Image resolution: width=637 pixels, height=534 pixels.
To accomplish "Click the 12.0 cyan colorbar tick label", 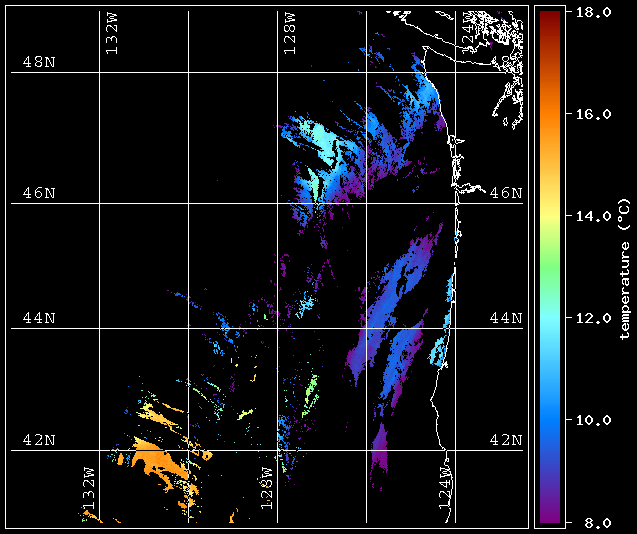I will click(x=594, y=318).
